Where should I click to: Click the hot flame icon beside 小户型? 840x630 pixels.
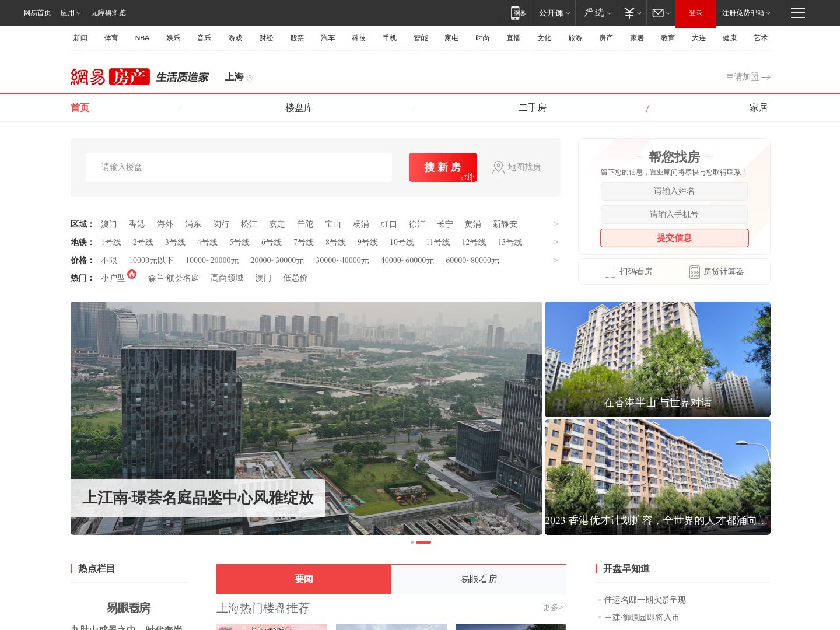tap(132, 274)
